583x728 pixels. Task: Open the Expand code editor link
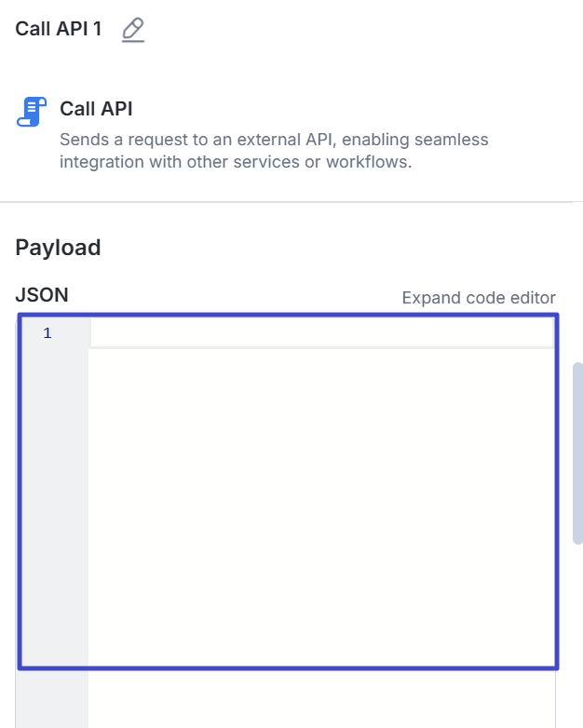coord(479,298)
